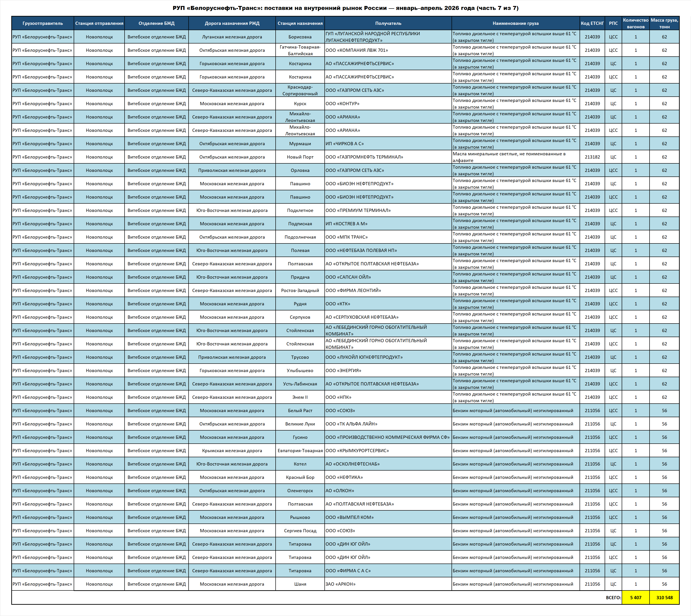
Task: Select station «Краснодар-Сортировочный»
Action: (x=300, y=90)
